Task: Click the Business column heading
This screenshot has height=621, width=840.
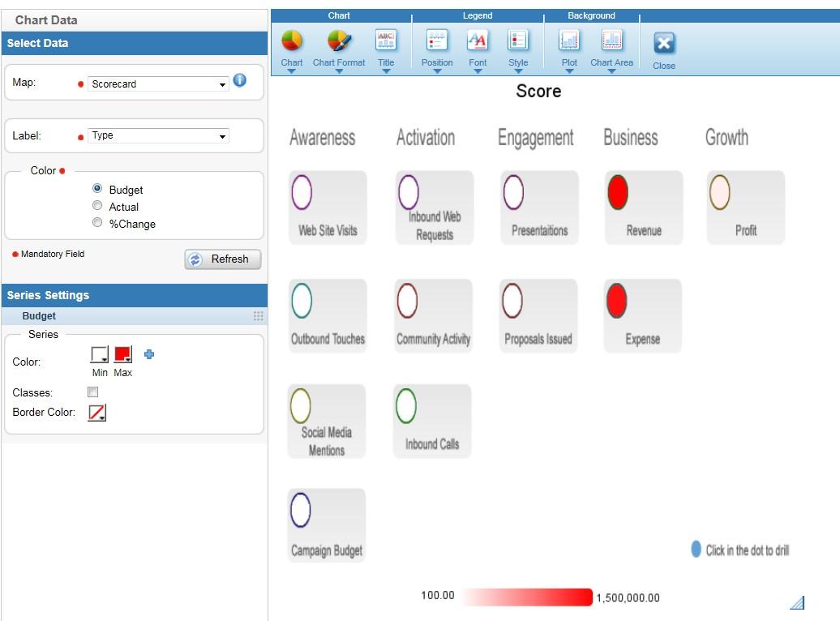Action: coord(631,138)
